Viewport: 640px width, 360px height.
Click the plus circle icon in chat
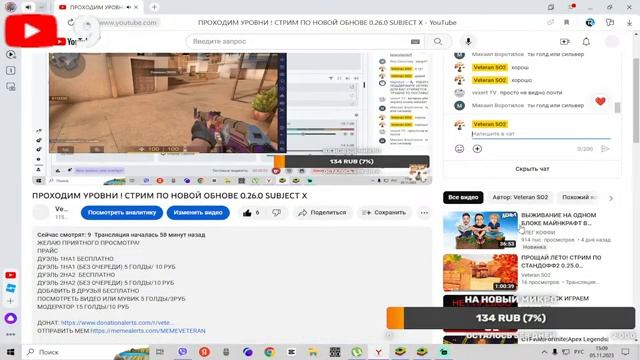click(477, 149)
